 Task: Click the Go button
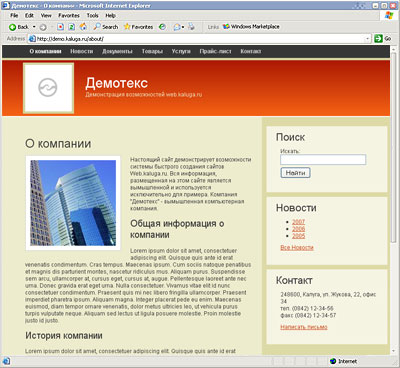click(x=383, y=38)
